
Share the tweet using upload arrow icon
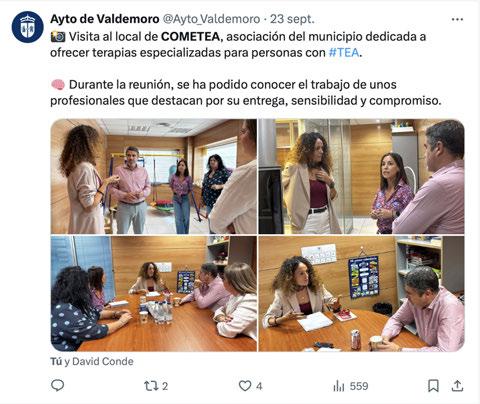[x=457, y=386]
